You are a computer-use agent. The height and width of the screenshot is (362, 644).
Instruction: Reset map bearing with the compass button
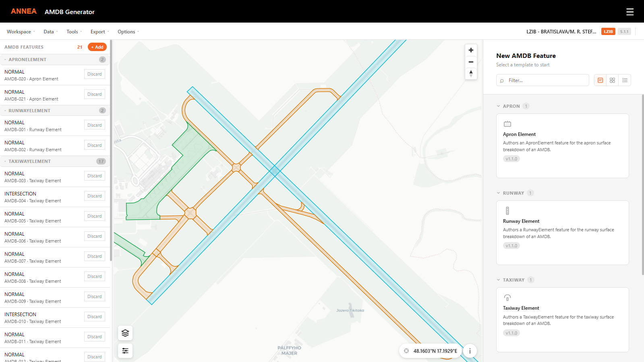tap(471, 74)
